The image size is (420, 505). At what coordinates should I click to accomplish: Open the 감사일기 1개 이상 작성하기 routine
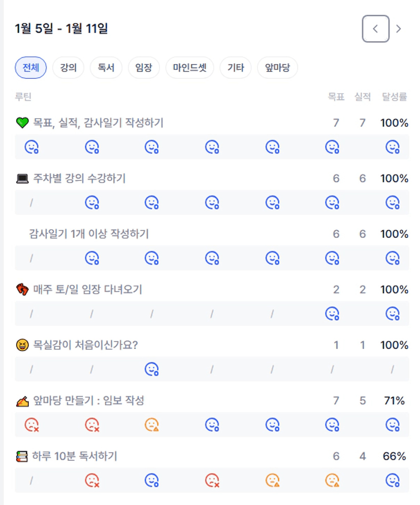[89, 234]
